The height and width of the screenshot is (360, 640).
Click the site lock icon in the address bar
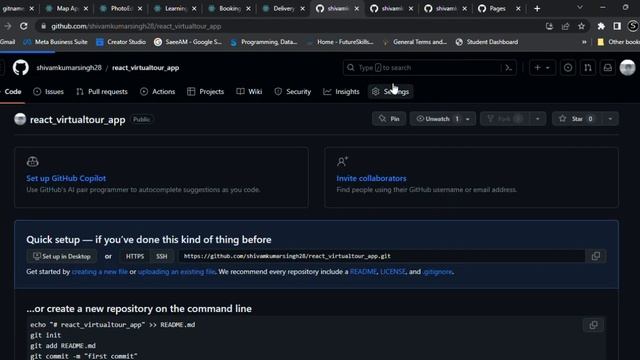(43, 26)
